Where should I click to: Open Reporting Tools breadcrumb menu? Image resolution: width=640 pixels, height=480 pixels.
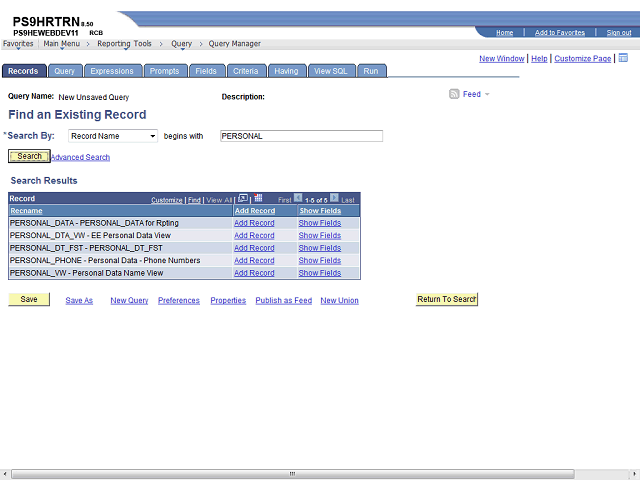coord(124,44)
